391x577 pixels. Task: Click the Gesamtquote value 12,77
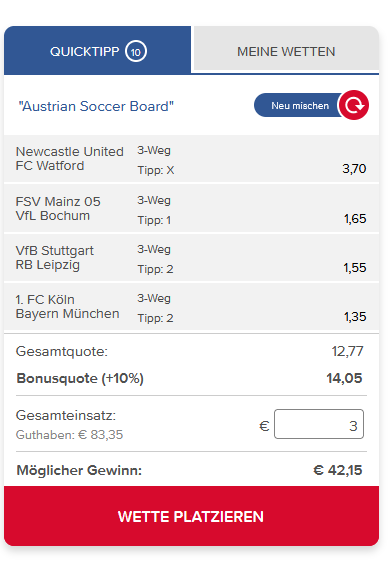tap(347, 351)
